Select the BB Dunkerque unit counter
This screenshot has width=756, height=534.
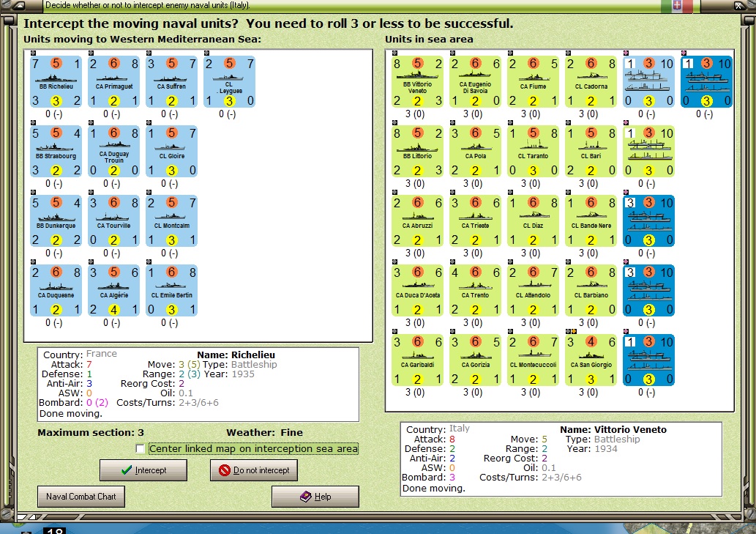56,221
